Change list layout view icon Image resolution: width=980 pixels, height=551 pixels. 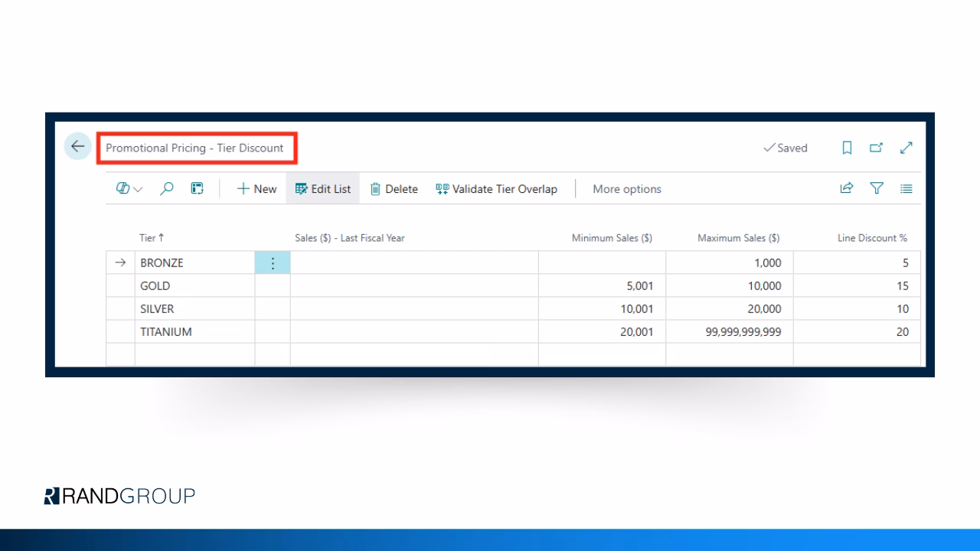906,188
